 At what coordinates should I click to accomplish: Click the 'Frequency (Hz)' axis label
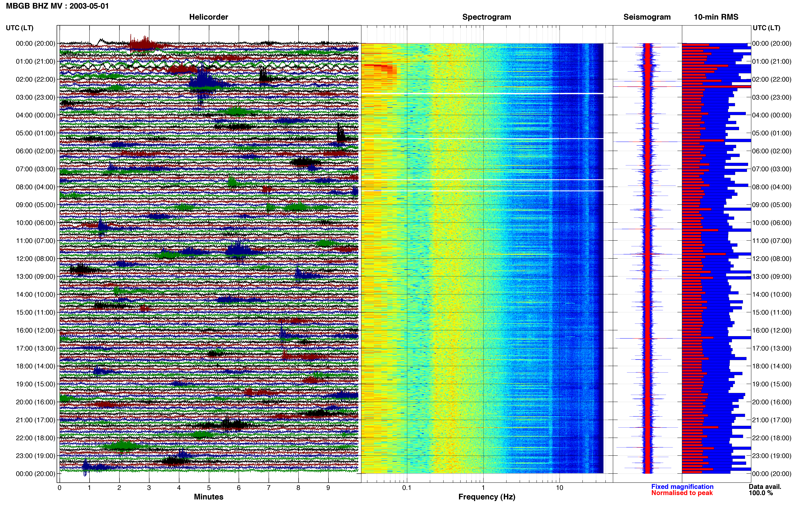point(487,497)
